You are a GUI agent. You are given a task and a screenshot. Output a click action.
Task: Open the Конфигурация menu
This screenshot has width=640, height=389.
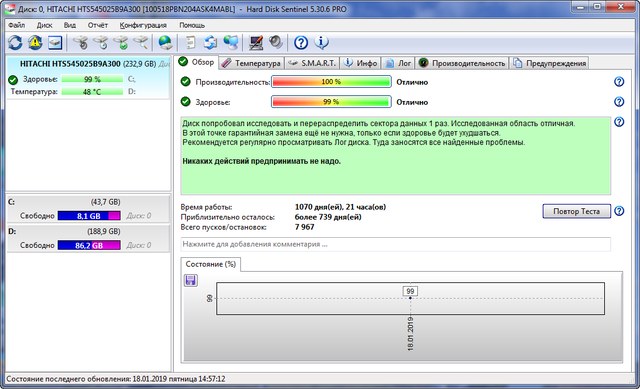143,25
